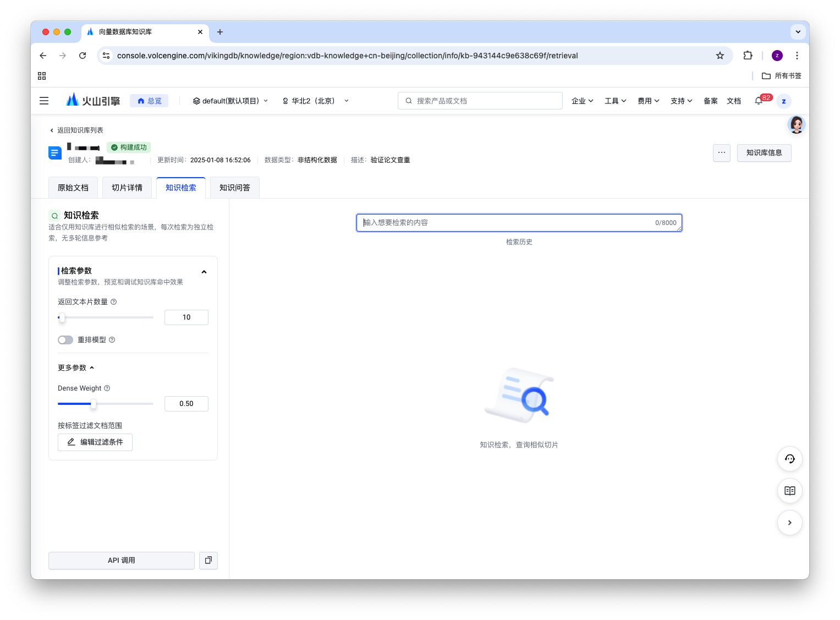This screenshot has width=840, height=620.
Task: Focus the product or document search field
Action: point(480,101)
